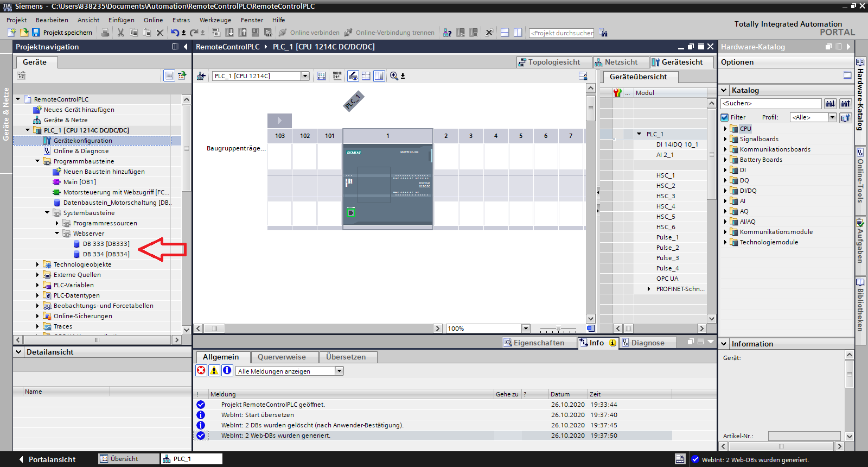The image size is (868, 467).
Task: Click the Projekt speichern save icon
Action: click(36, 33)
